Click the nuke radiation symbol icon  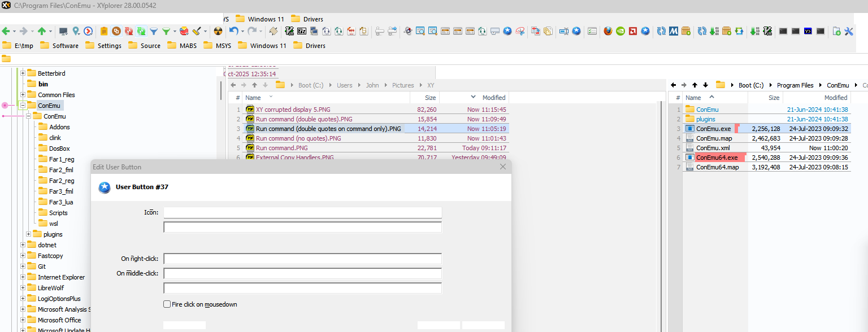pyautogui.click(x=218, y=32)
